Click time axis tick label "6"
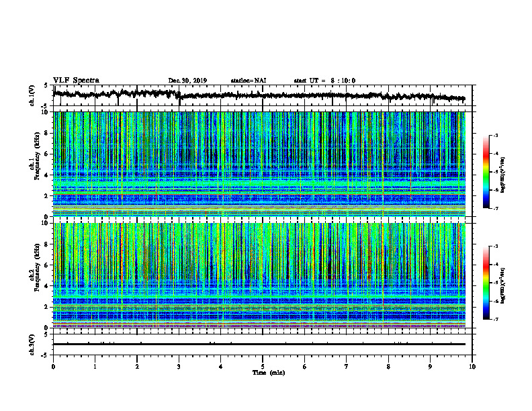532x411 pixels. coord(305,367)
